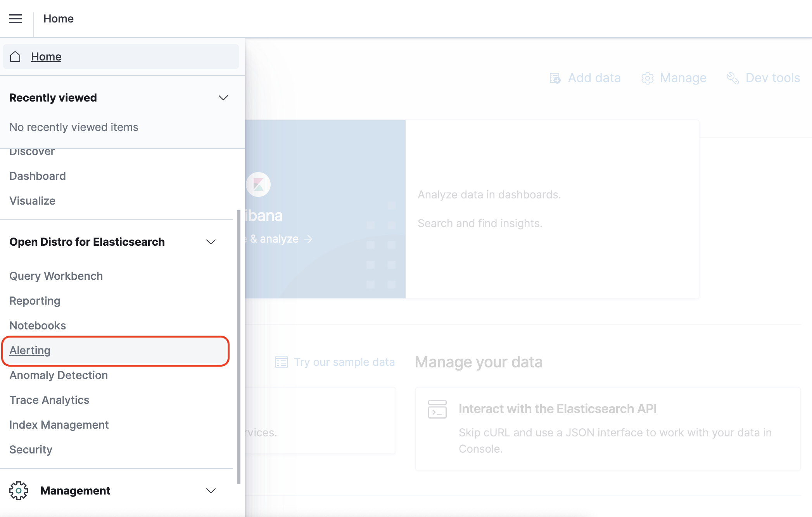Click the Home house icon
This screenshot has height=517, width=812.
(15, 57)
